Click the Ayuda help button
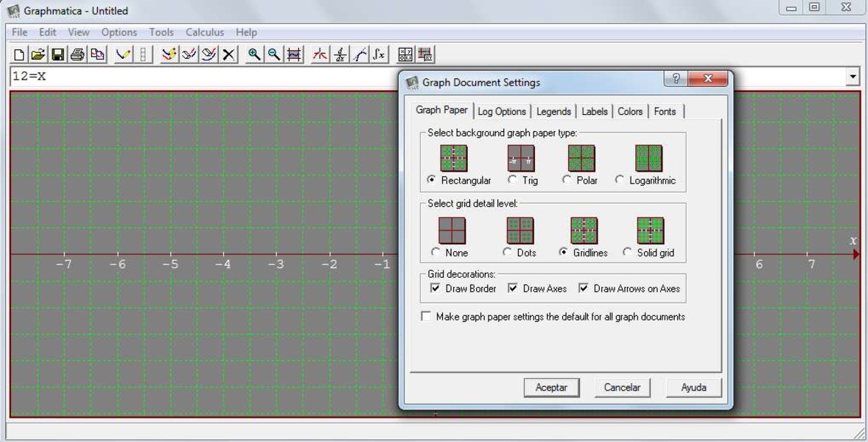This screenshot has height=442, width=868. pyautogui.click(x=693, y=387)
